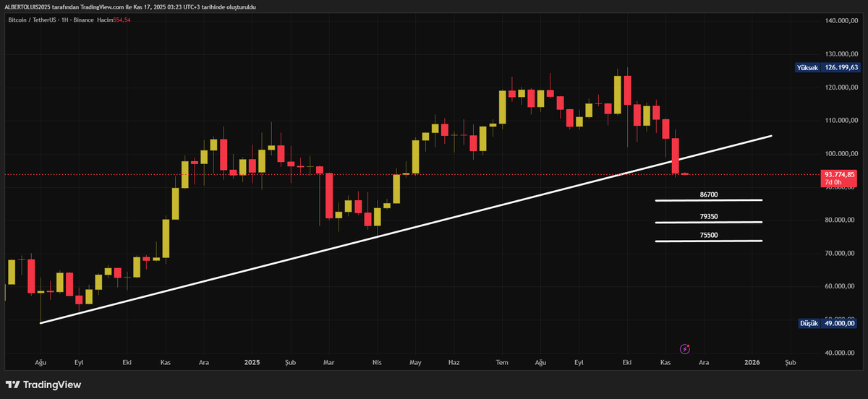Image resolution: width=868 pixels, height=399 pixels.
Task: Select the 75500 support level label
Action: coord(709,235)
